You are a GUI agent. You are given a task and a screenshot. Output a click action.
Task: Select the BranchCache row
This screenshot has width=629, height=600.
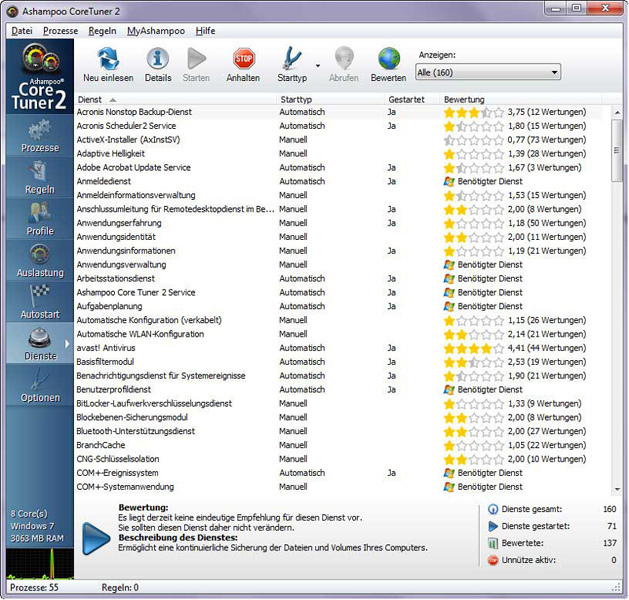pyautogui.click(x=338, y=445)
